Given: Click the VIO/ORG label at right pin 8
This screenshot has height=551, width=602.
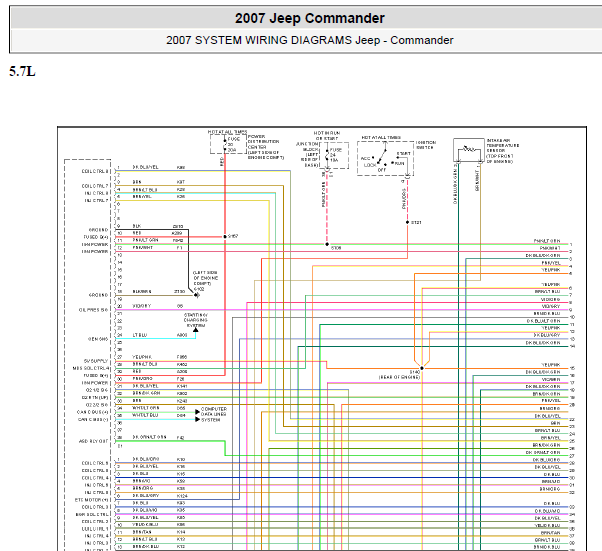Looking at the screenshot, I should pyautogui.click(x=550, y=299).
